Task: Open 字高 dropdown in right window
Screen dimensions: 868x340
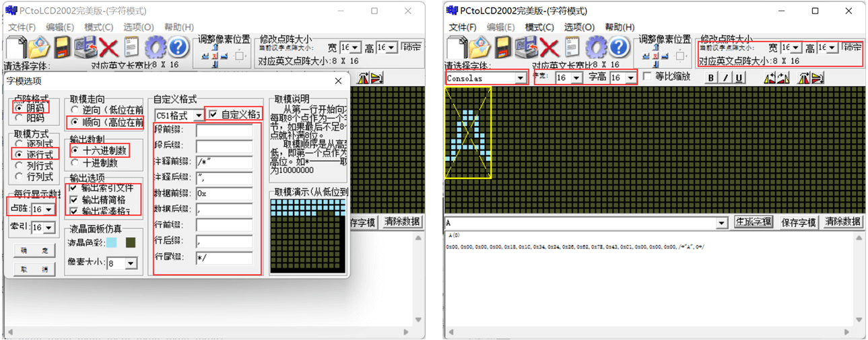Action: [x=630, y=78]
